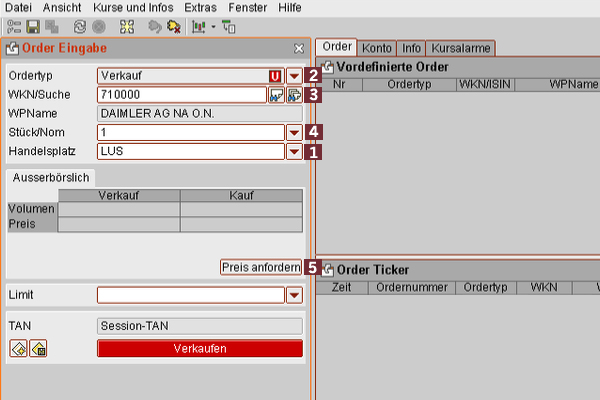600x400 pixels.
Task: Select the Kursalarme tab
Action: 460,47
